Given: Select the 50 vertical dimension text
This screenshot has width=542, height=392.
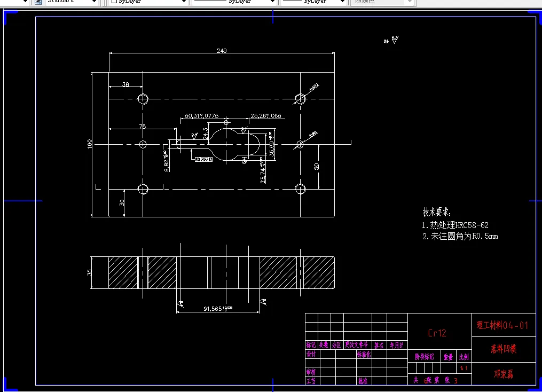Looking at the screenshot, I should 316,167.
